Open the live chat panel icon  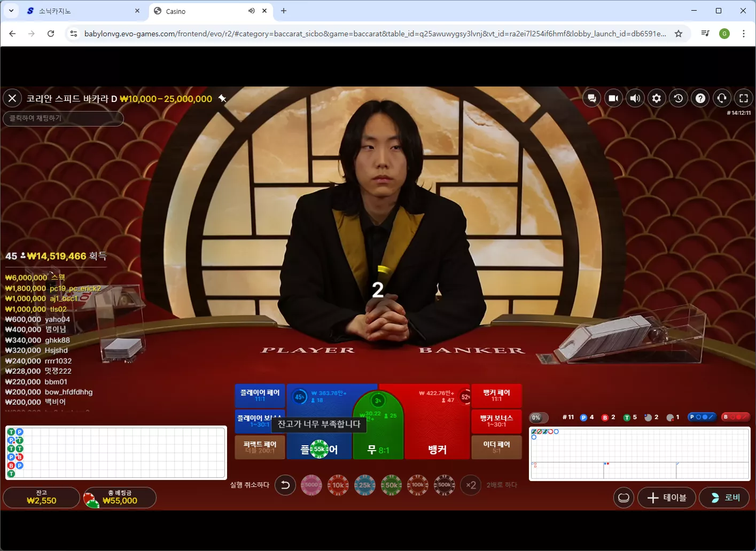(591, 98)
